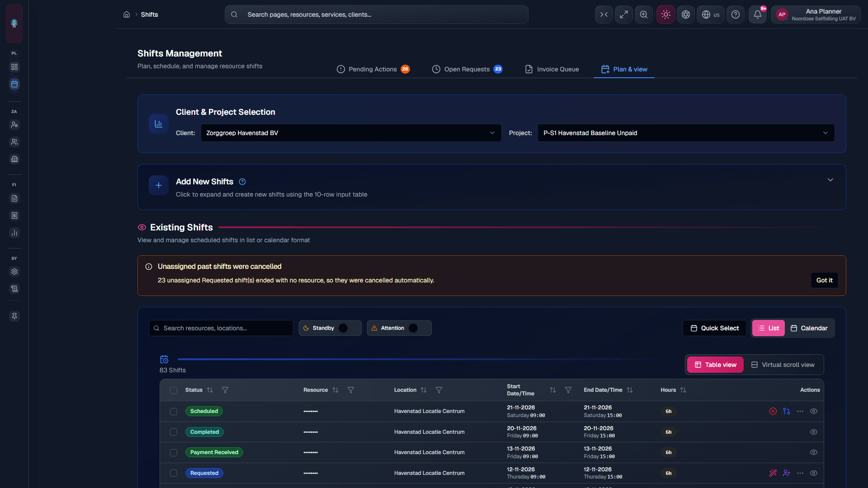Sort by the Status column
This screenshot has width=868, height=488.
click(x=210, y=390)
